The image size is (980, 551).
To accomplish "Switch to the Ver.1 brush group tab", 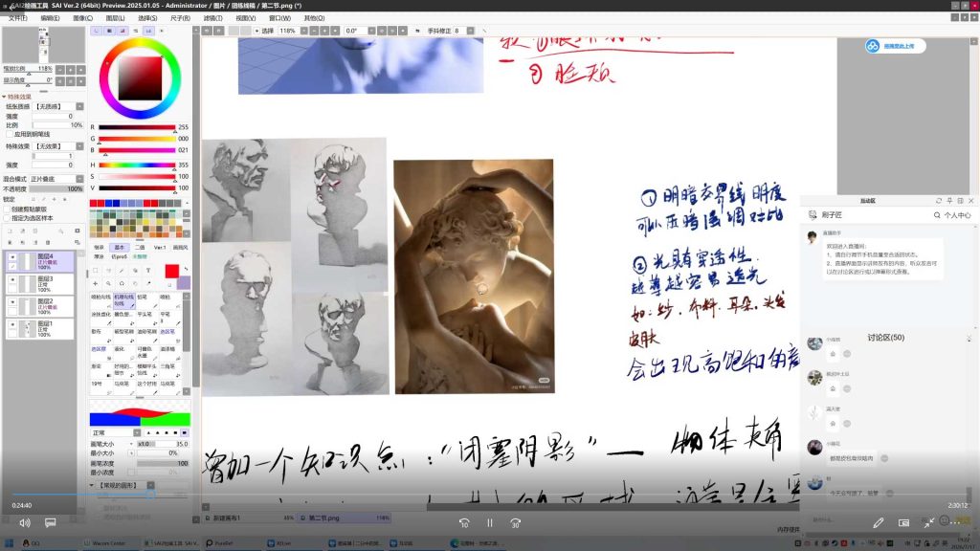I will 160,248.
